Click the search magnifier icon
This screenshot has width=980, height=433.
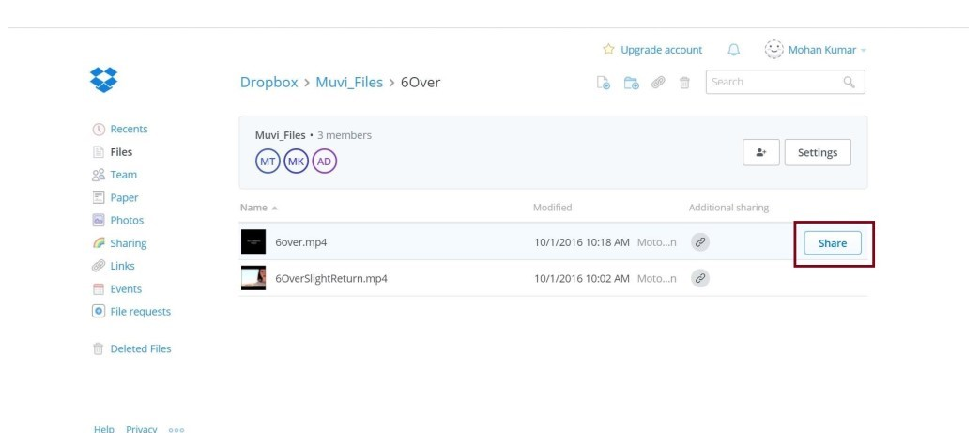(849, 82)
